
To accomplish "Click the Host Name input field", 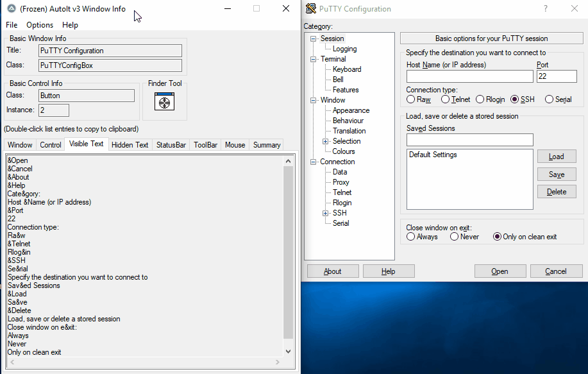I will pos(471,76).
